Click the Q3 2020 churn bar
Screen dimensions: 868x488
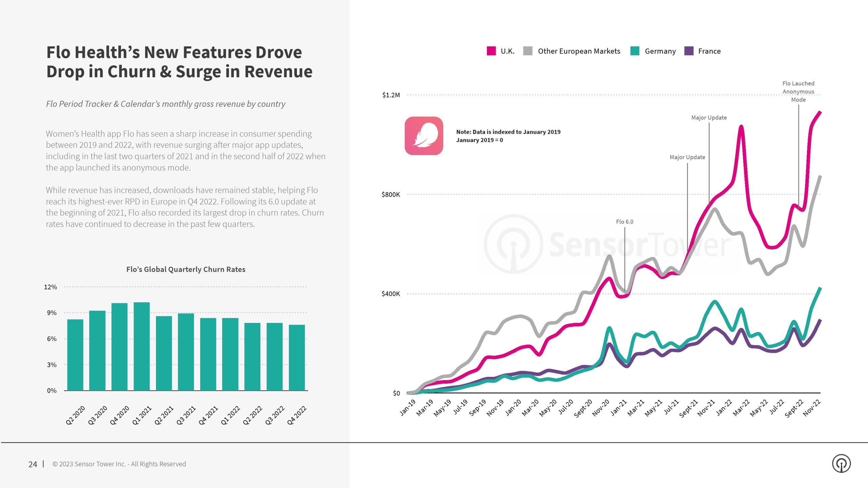[x=97, y=351]
